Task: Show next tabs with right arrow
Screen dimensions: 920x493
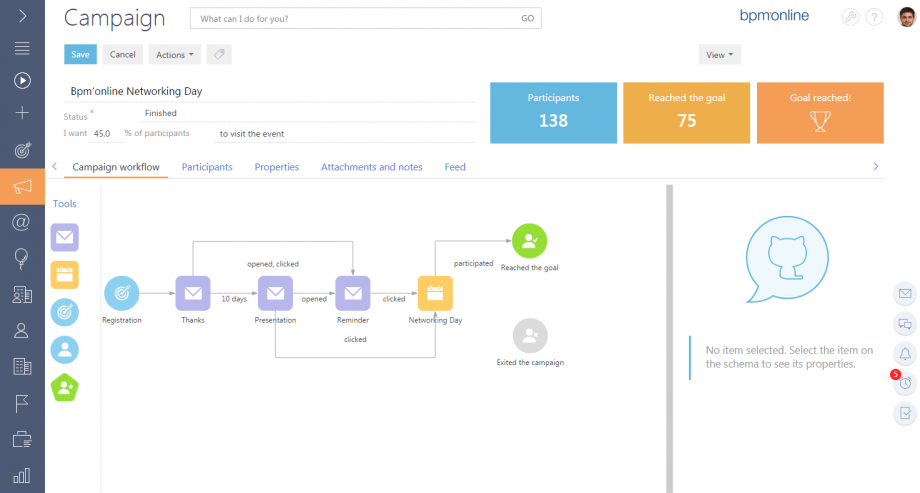Action: tap(875, 167)
